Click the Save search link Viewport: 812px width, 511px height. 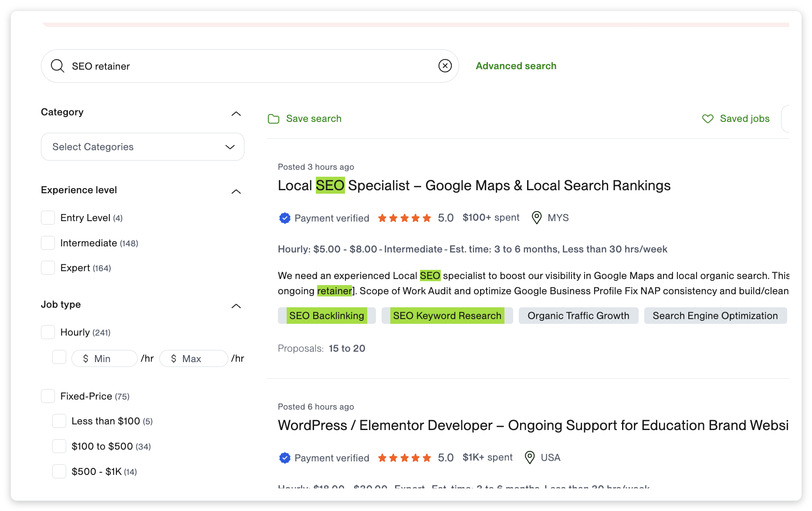[314, 118]
